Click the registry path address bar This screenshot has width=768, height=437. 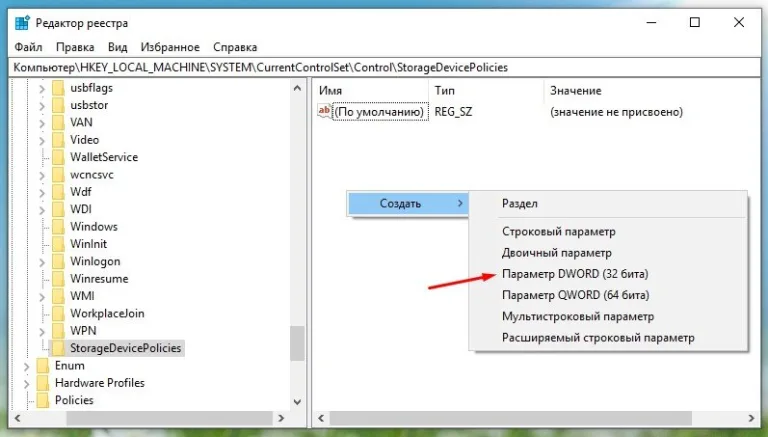[x=384, y=68]
